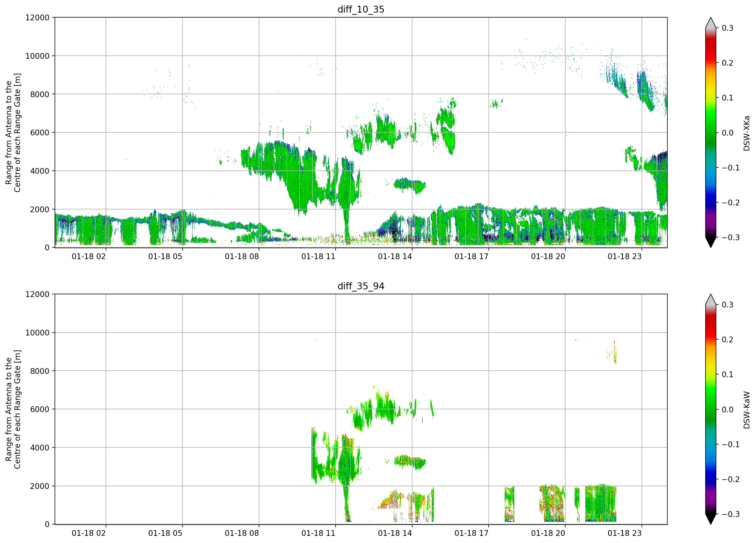Viewport: 756px width, 543px height.
Task: Click the 01-18 05 time tick under diff_35_94
Action: click(x=165, y=533)
